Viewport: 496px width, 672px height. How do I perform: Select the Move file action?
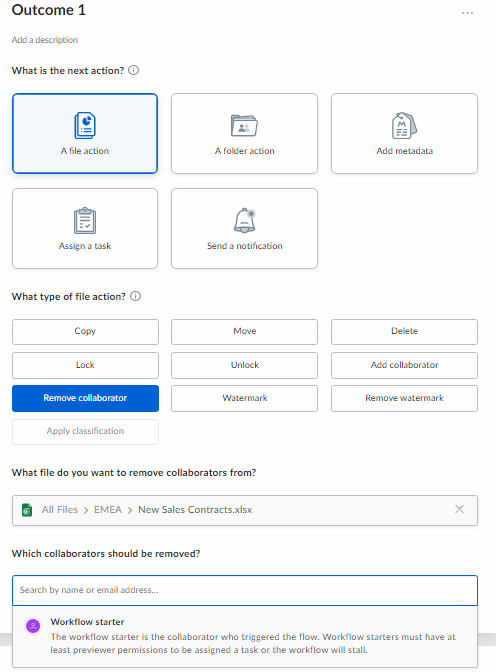(x=244, y=332)
